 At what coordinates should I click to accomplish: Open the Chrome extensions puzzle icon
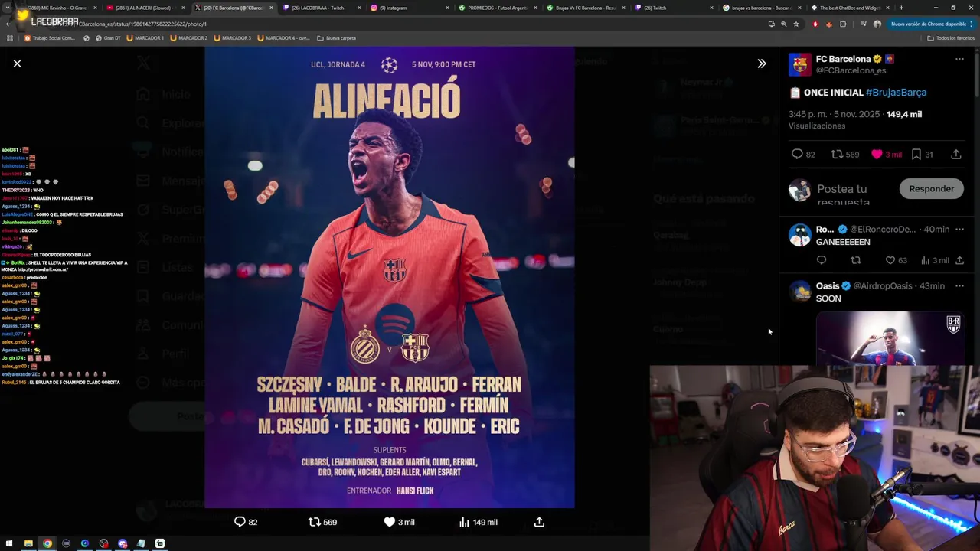[843, 24]
